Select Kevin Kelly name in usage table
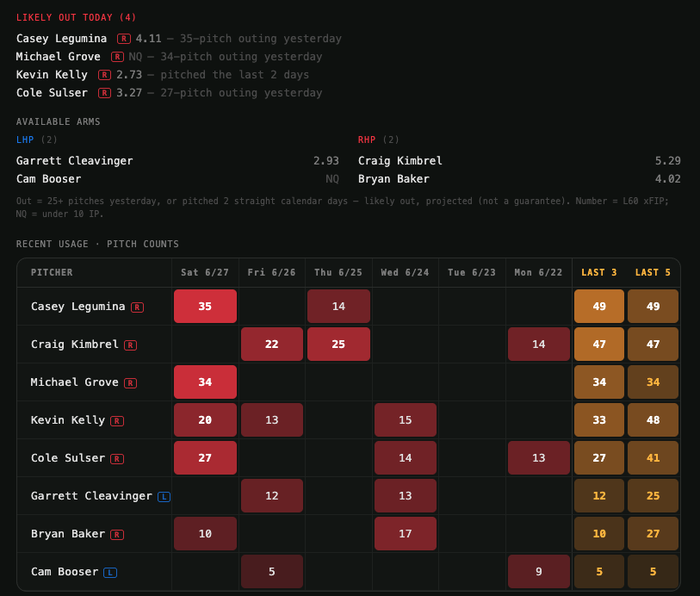700x596 pixels. click(68, 420)
